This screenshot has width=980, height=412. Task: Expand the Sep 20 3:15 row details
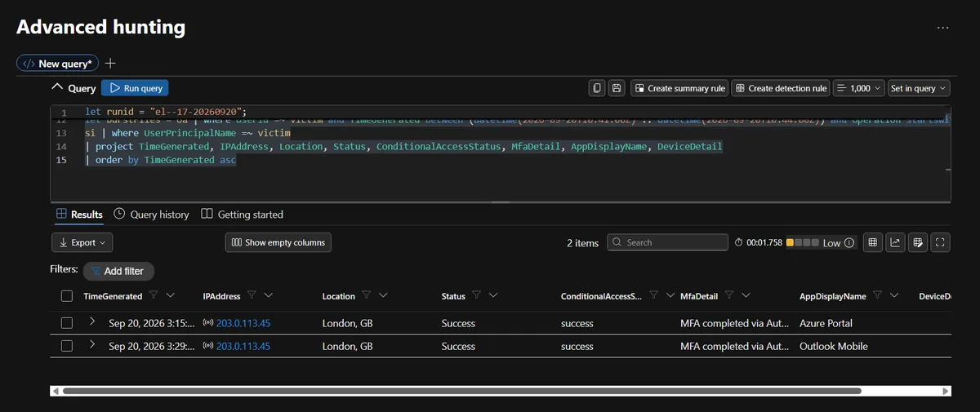[92, 322]
